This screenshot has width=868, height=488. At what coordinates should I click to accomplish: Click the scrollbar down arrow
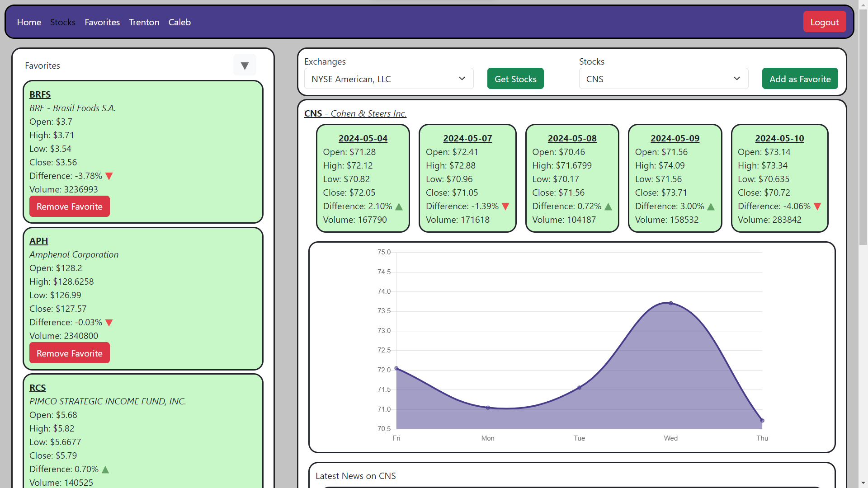tap(863, 483)
